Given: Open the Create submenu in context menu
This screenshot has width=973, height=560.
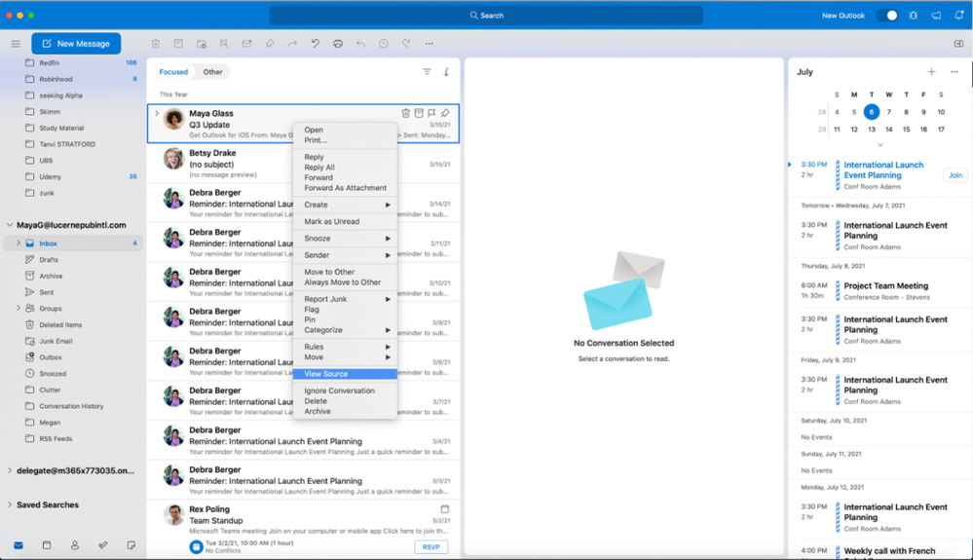Looking at the screenshot, I should 345,205.
